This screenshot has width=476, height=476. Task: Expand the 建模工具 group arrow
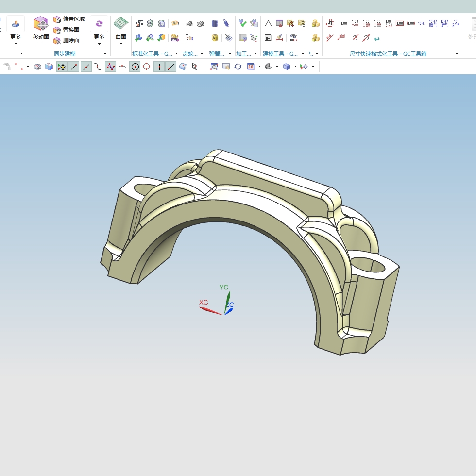(303, 54)
